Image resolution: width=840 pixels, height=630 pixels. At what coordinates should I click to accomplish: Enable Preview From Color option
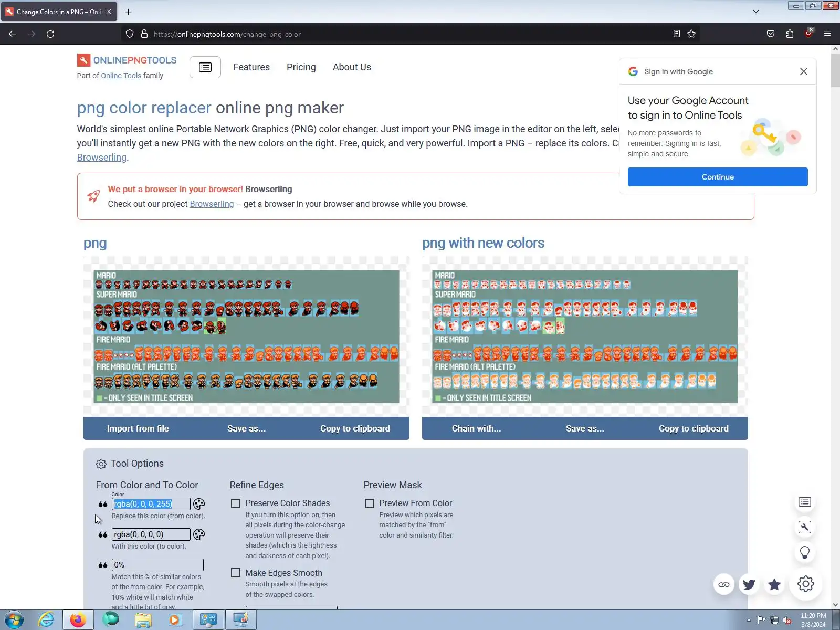[370, 503]
